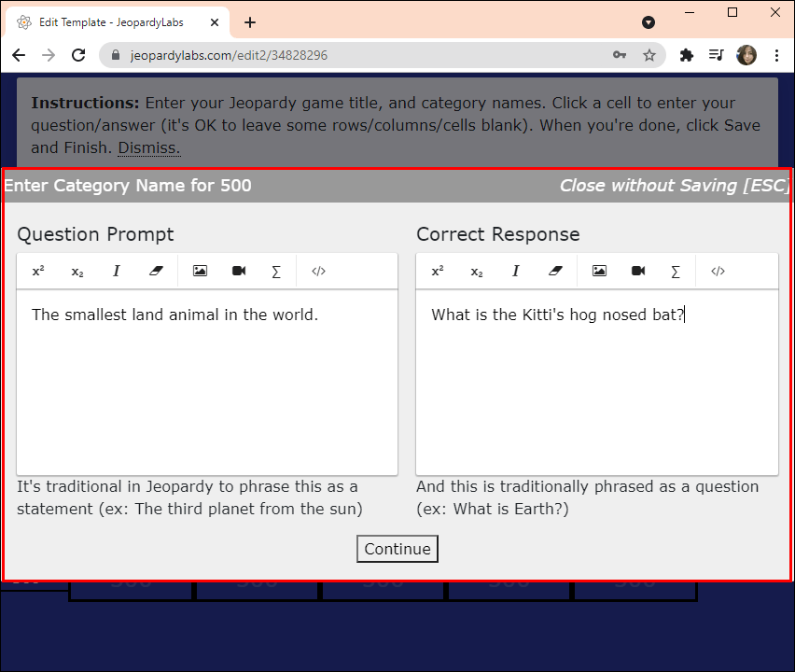Click eraser clear-formatting icon in Correct Response toolbar

(555, 272)
